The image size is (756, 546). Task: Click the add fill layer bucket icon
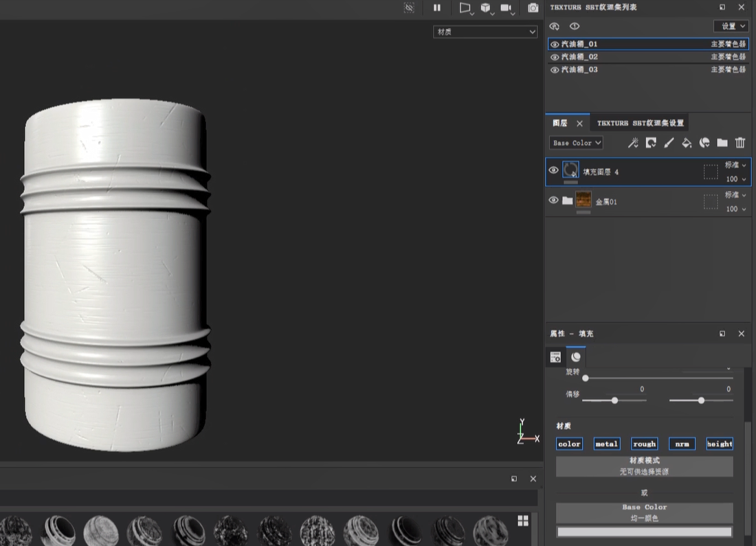pos(687,143)
